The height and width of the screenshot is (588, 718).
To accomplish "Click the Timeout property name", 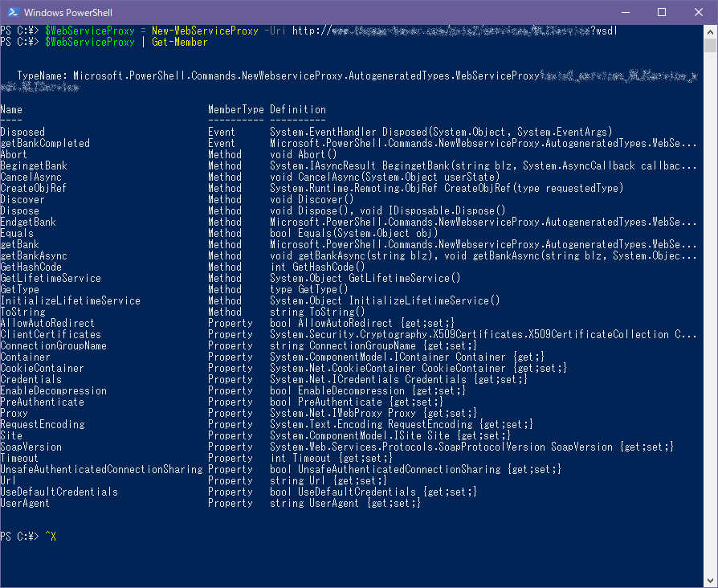I will pos(19,459).
